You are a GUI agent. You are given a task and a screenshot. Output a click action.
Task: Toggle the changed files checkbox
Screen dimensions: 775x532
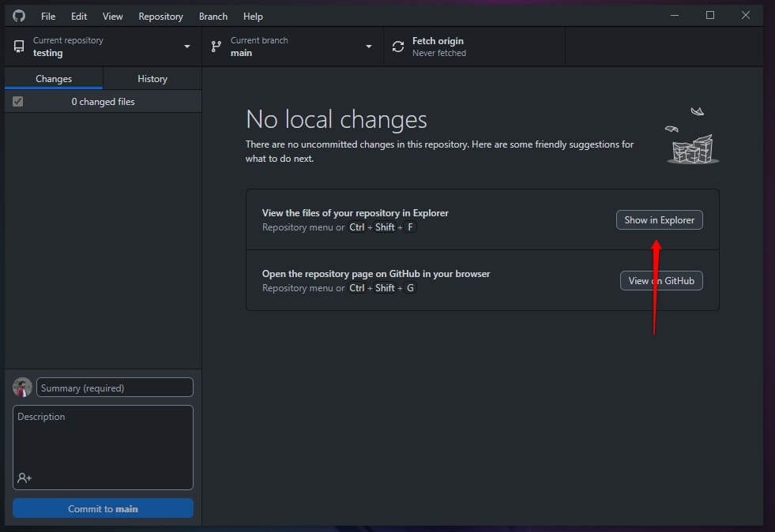point(18,101)
